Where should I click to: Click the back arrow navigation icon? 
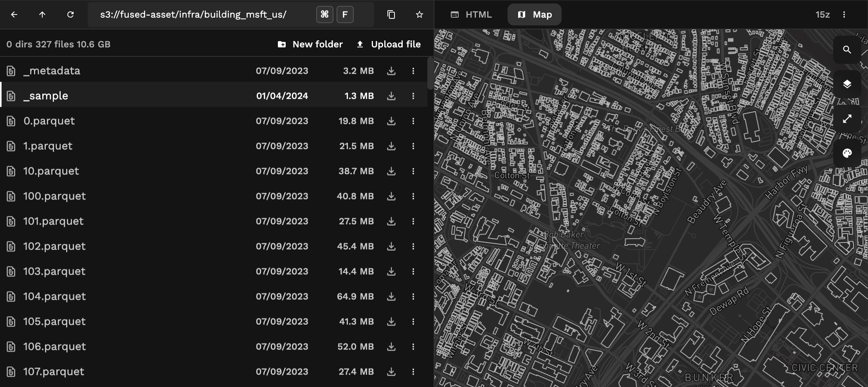[14, 14]
